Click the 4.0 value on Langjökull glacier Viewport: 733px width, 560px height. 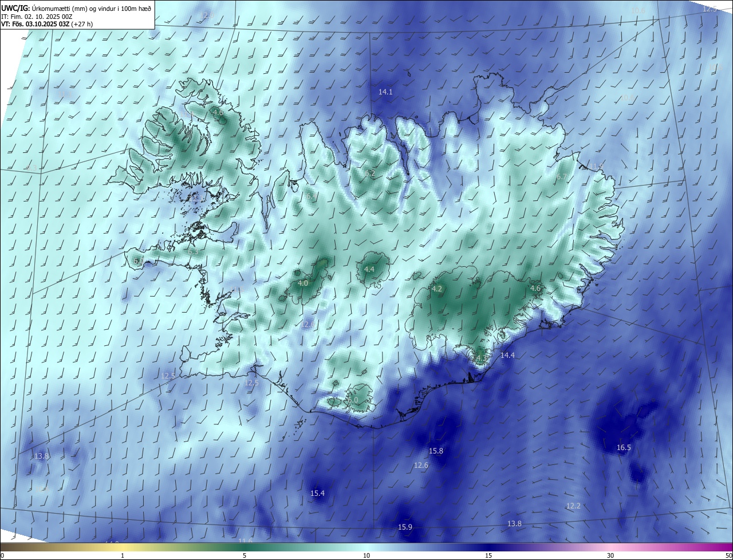[303, 283]
